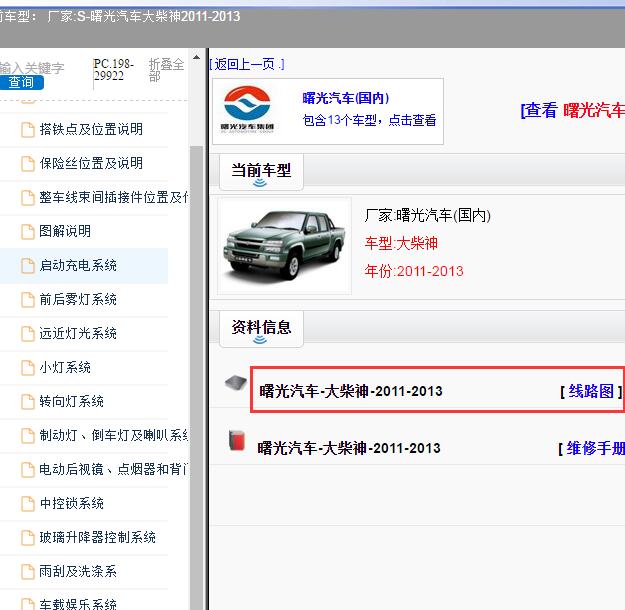625x610 pixels.
Task: Open 远近灯光系统 tree item
Action: 78,333
